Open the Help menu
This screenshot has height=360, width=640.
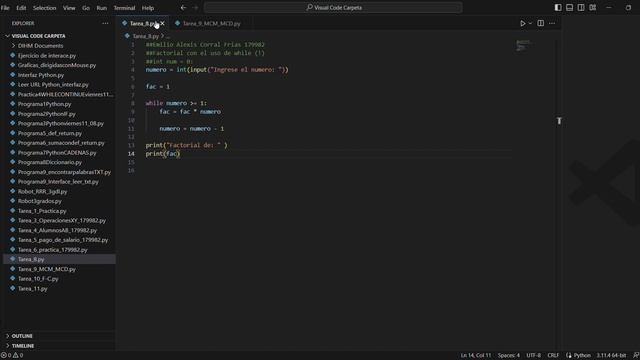click(148, 8)
